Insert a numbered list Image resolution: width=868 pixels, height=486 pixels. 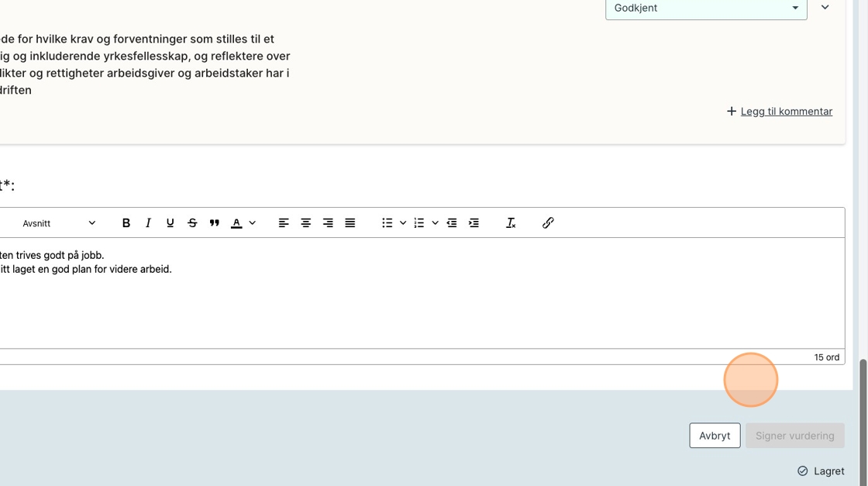[419, 223]
